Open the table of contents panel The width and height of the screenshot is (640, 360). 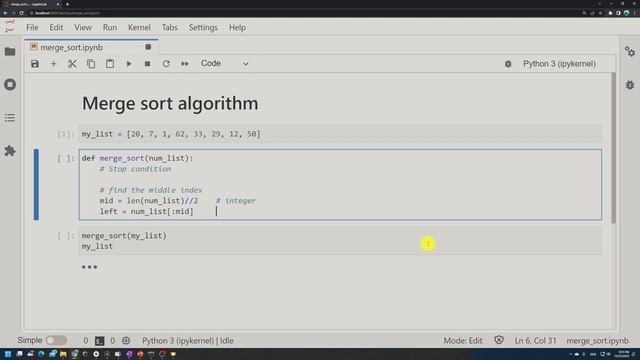pyautogui.click(x=10, y=118)
